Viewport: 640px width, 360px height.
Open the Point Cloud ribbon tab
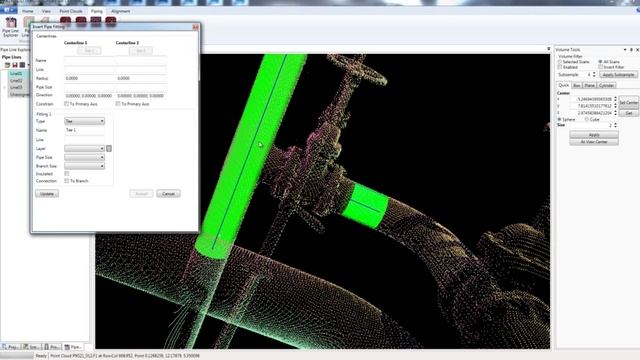[x=71, y=11]
